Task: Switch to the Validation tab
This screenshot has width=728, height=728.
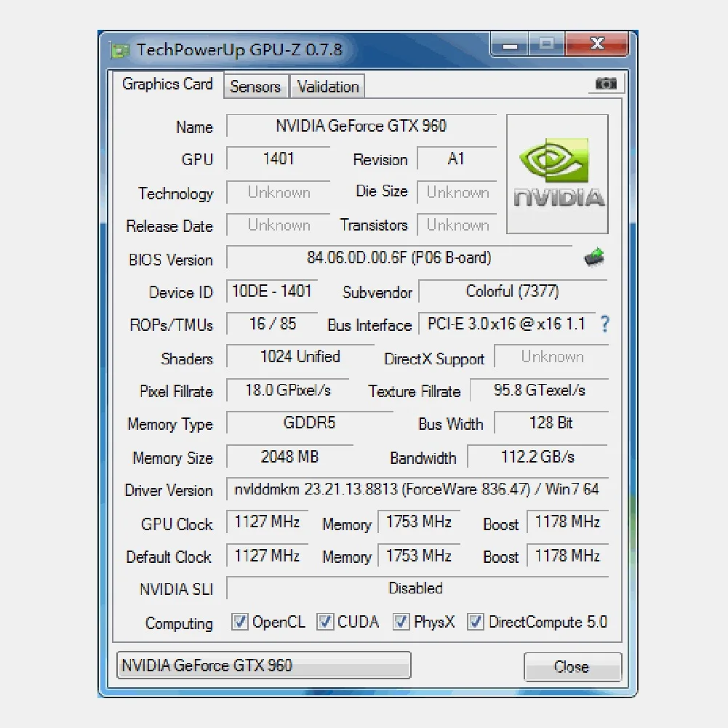Action: point(328,87)
